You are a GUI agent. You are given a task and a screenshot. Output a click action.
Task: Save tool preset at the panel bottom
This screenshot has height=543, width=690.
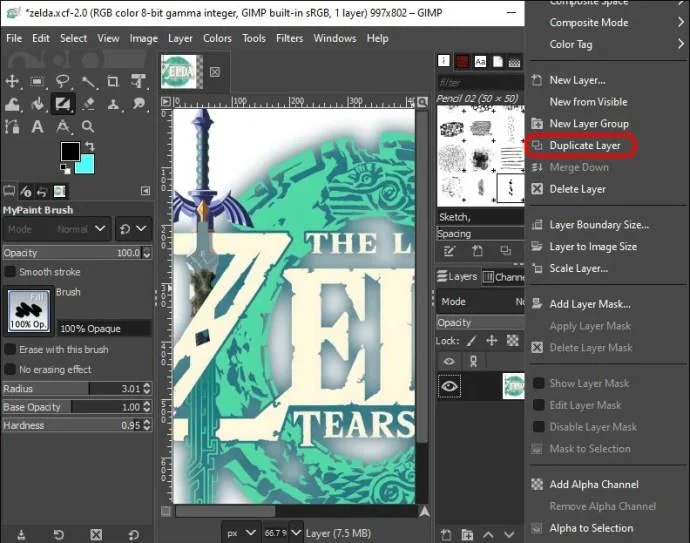21,535
